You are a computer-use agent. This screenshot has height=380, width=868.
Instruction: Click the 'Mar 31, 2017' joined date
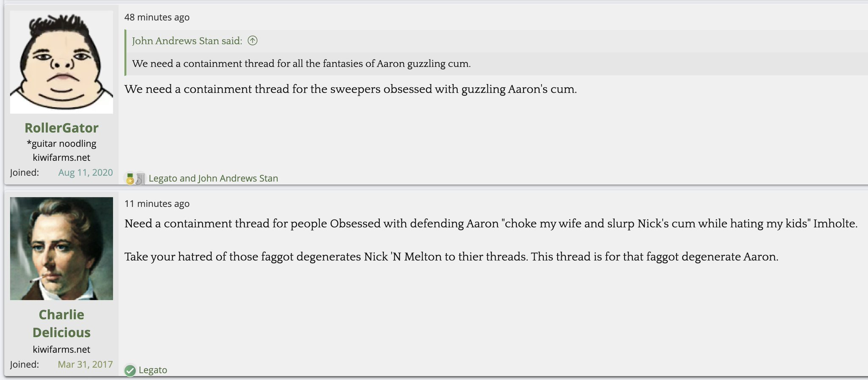click(85, 364)
